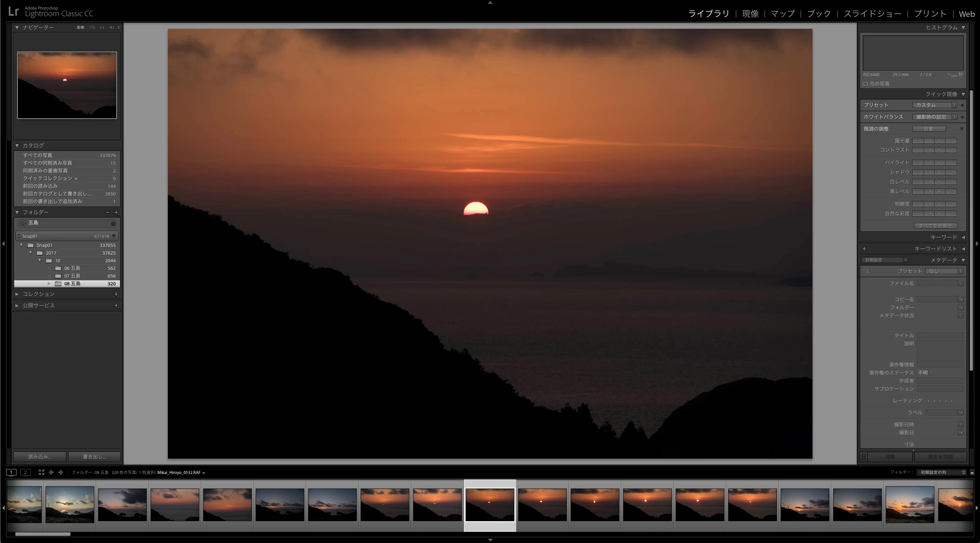The height and width of the screenshot is (543, 980).
Task: Select the 07 五島 folder
Action: click(72, 276)
